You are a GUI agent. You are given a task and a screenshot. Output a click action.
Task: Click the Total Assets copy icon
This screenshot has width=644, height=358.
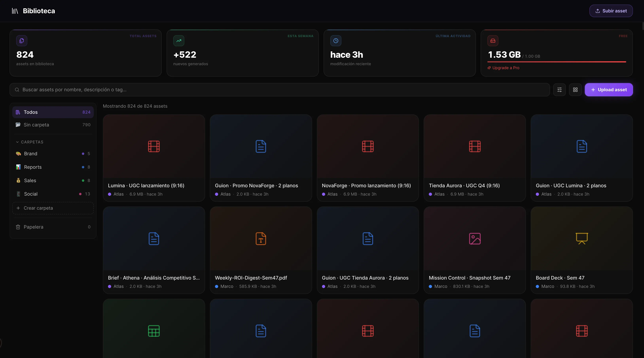point(22,41)
